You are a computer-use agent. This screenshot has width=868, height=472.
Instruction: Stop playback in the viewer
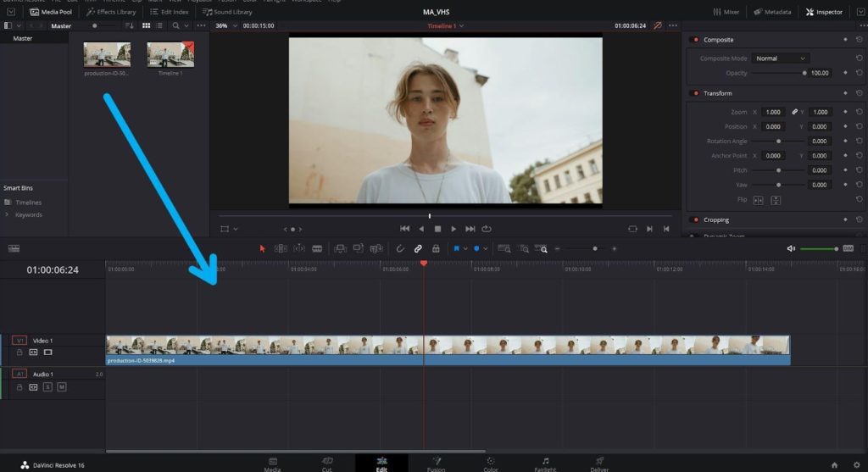pos(437,229)
